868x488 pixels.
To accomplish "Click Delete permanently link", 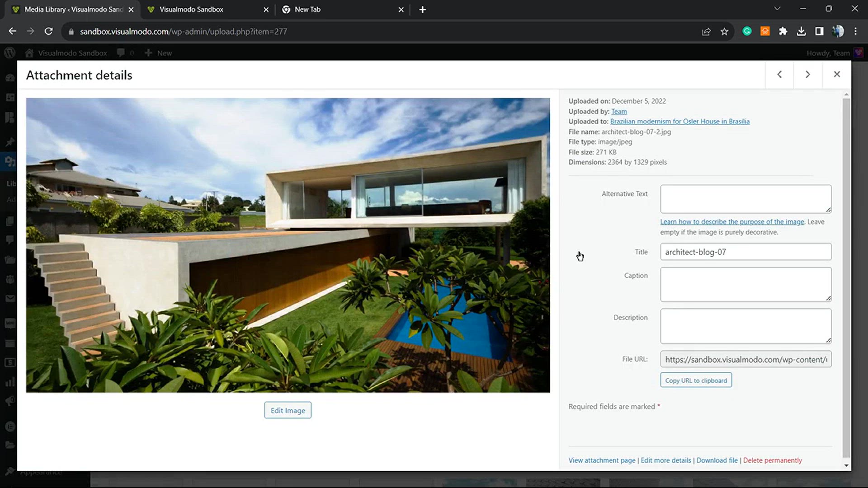I will [772, 460].
